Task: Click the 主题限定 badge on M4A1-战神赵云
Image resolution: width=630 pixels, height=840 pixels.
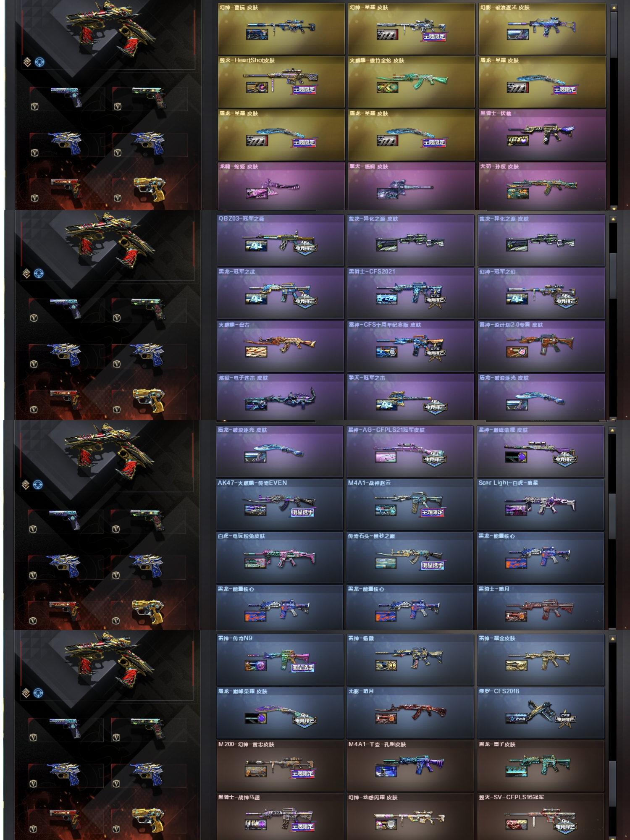Action: click(x=433, y=512)
